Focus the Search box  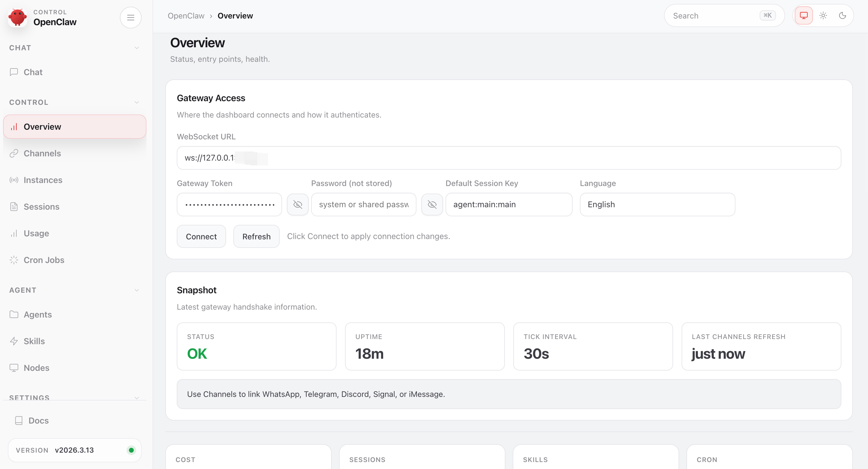click(x=724, y=15)
